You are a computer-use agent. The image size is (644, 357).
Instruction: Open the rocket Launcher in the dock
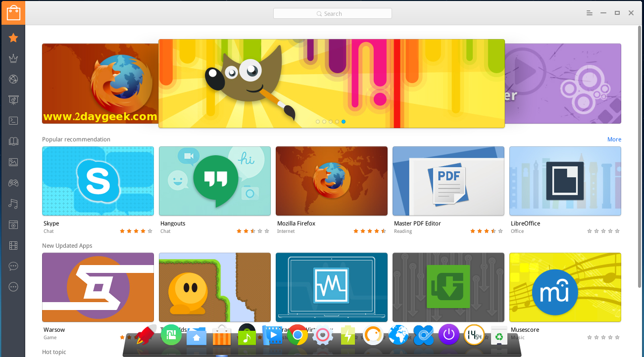point(146,335)
